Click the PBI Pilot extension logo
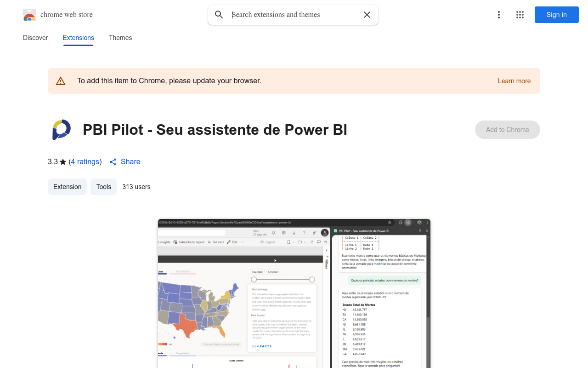Screen dimensions: 588x368 62,130
